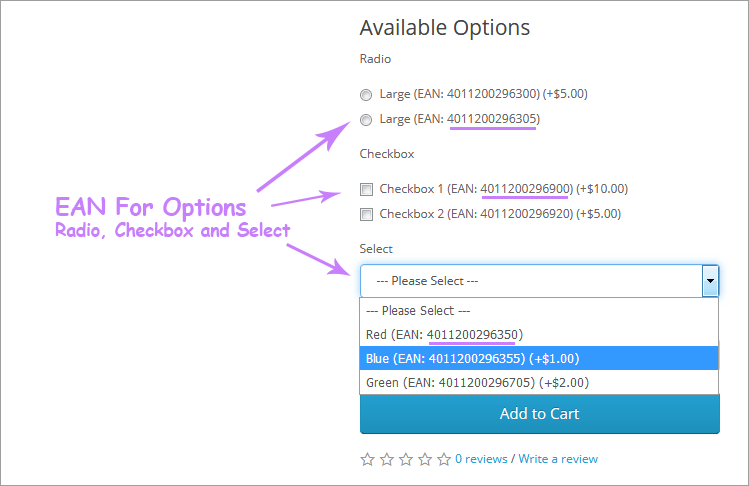This screenshot has width=749, height=486.
Task: Click the fifth rating star
Action: [x=444, y=459]
